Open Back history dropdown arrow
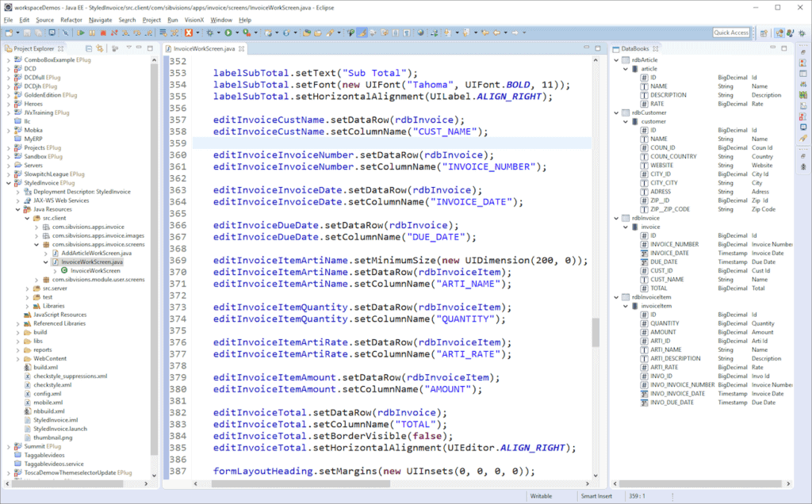 tap(505, 32)
